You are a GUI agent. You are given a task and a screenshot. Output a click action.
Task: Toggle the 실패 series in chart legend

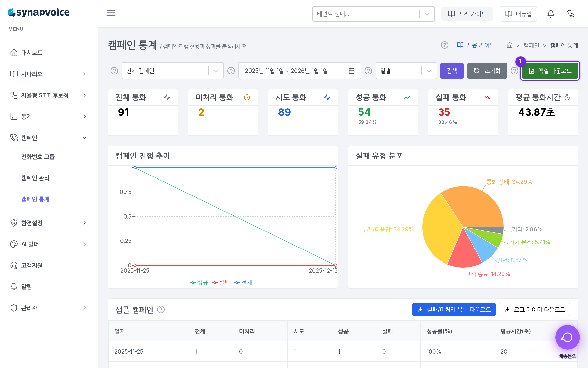[221, 282]
